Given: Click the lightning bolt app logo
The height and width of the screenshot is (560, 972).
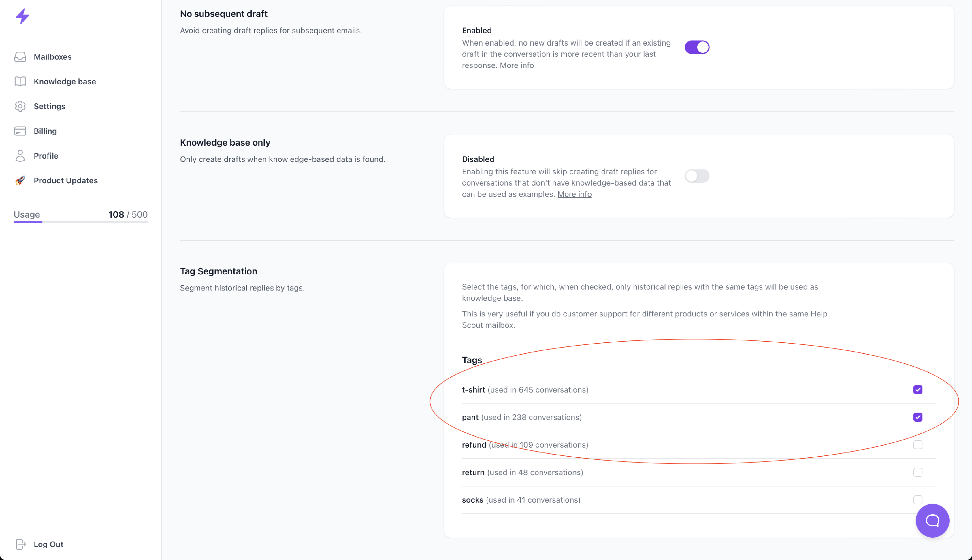Looking at the screenshot, I should pyautogui.click(x=22, y=16).
